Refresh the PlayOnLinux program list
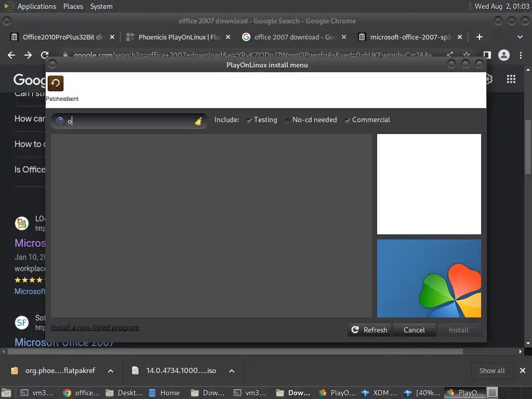This screenshot has width=532, height=399. pos(369,330)
